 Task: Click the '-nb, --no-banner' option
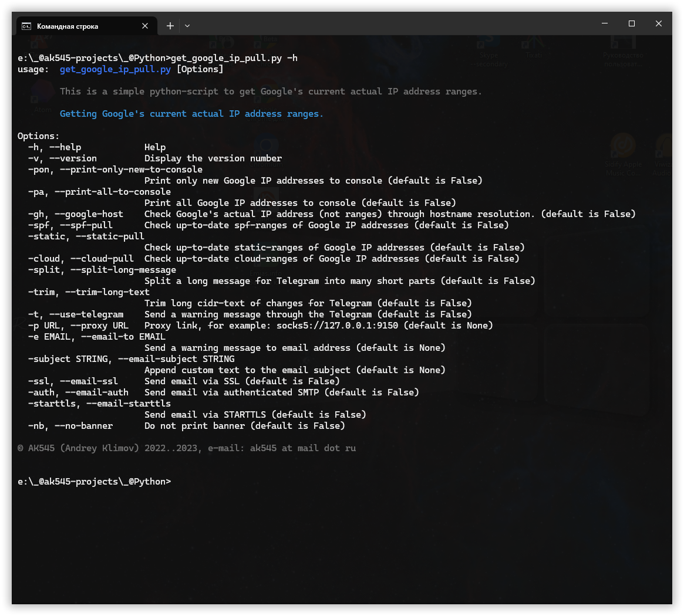[70, 426]
